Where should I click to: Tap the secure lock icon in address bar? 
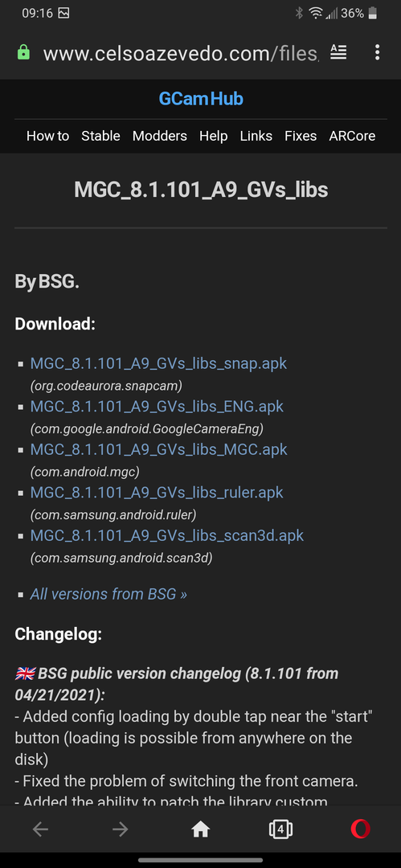pos(23,52)
